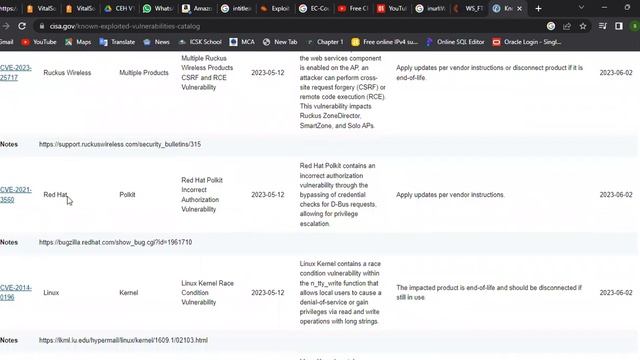
Task: Click 2023-05-12 date in Red Hat row
Action: click(268, 195)
